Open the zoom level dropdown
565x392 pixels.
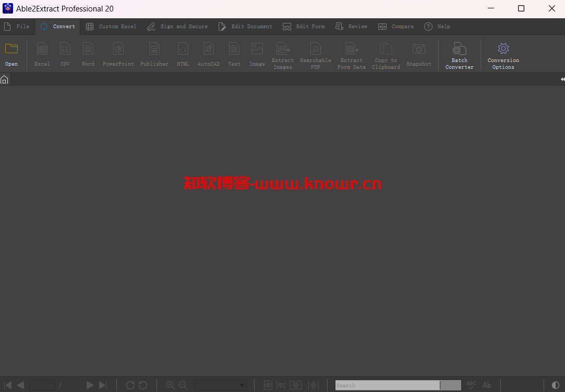[221, 385]
